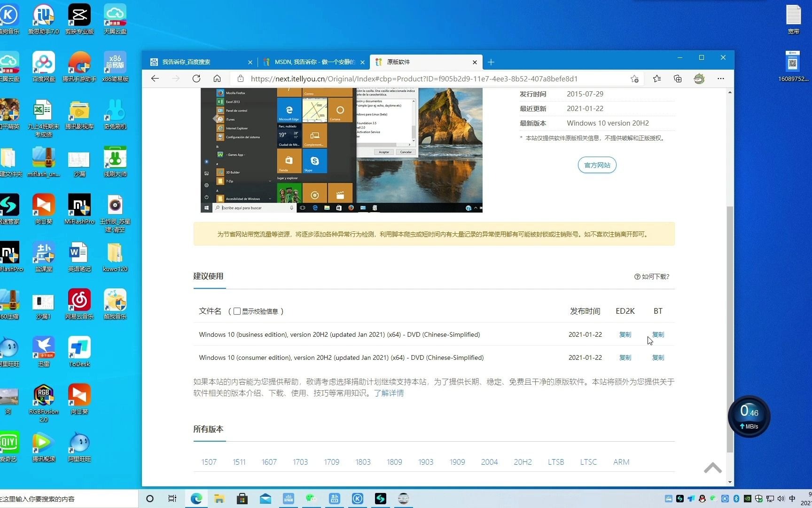The width and height of the screenshot is (812, 508).
Task: Close the 原版软件 tab
Action: point(475,62)
